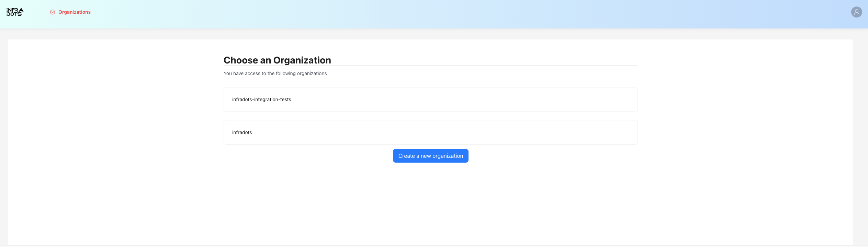Click the organizations access subtitle text
The image size is (868, 247).
coord(275,73)
